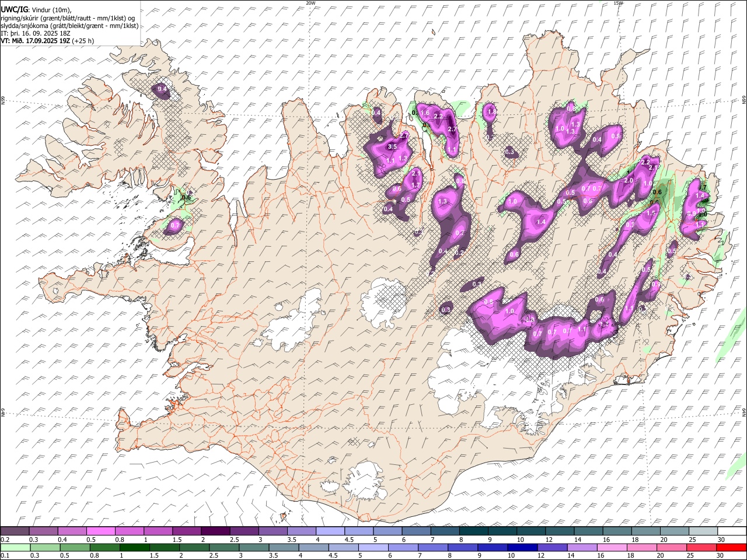The image size is (747, 560).
Task: Click the bottom-row light blue swatch between 5 and 6
Action: click(373, 547)
